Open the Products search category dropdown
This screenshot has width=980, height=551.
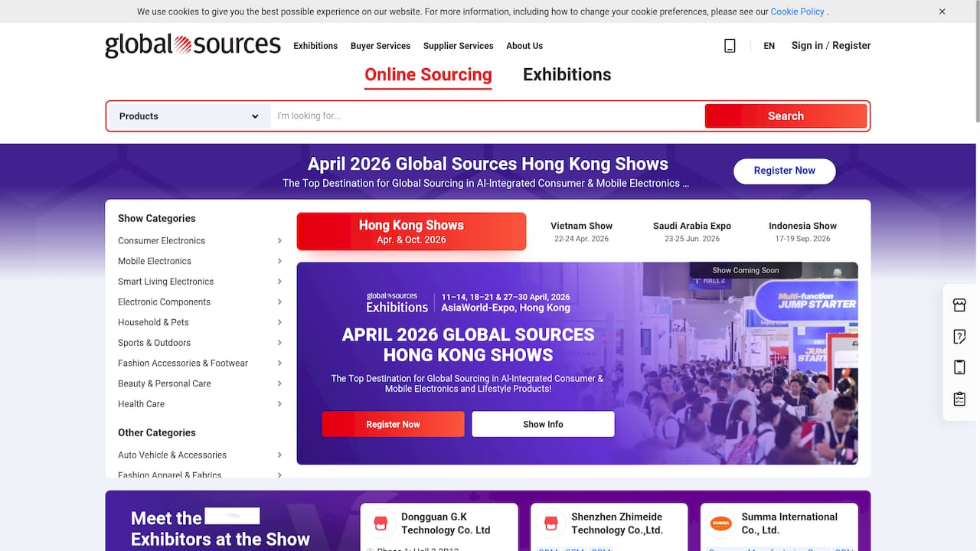point(189,116)
